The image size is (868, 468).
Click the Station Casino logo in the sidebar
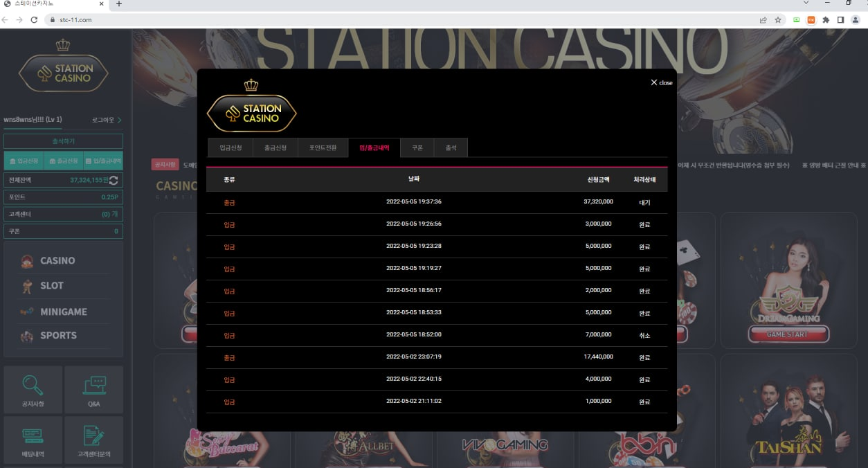pos(64,67)
